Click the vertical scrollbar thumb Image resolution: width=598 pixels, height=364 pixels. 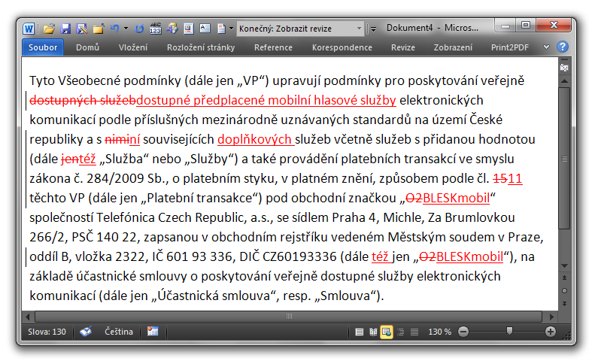coord(564,158)
